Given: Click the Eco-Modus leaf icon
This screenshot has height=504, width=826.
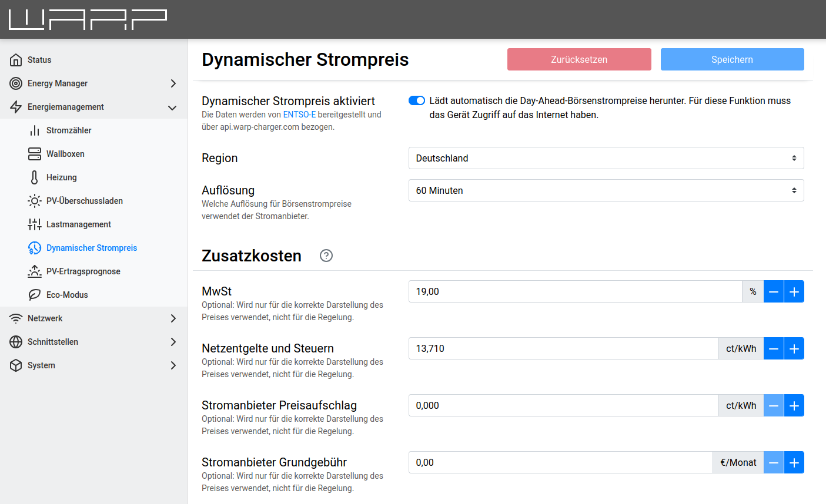Looking at the screenshot, I should pos(35,295).
